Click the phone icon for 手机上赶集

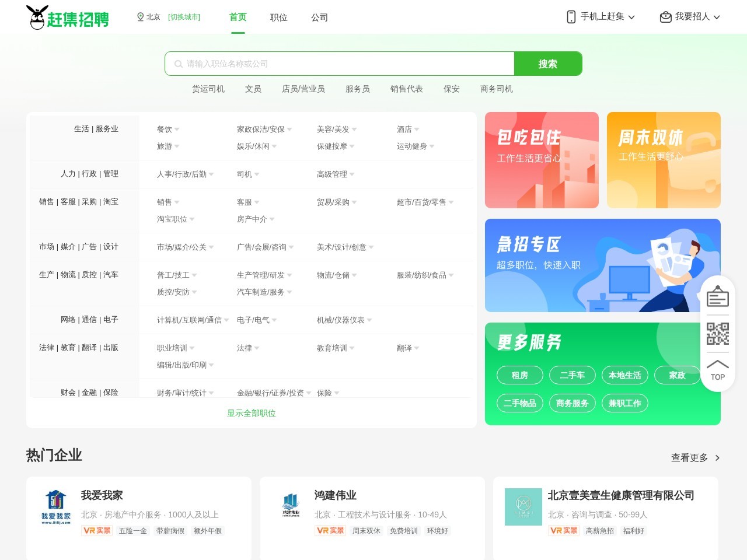pos(570,17)
